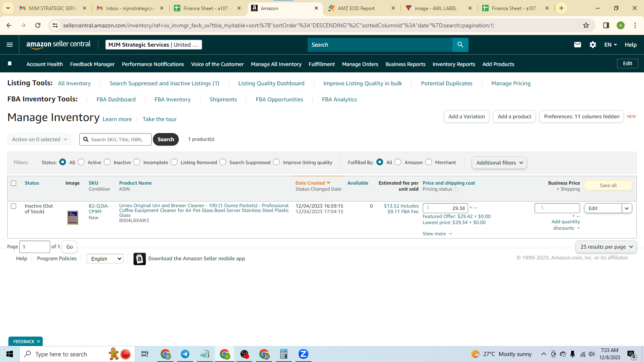Open the mail messages icon
Viewport: 644px width, 362px height.
tap(578, 45)
